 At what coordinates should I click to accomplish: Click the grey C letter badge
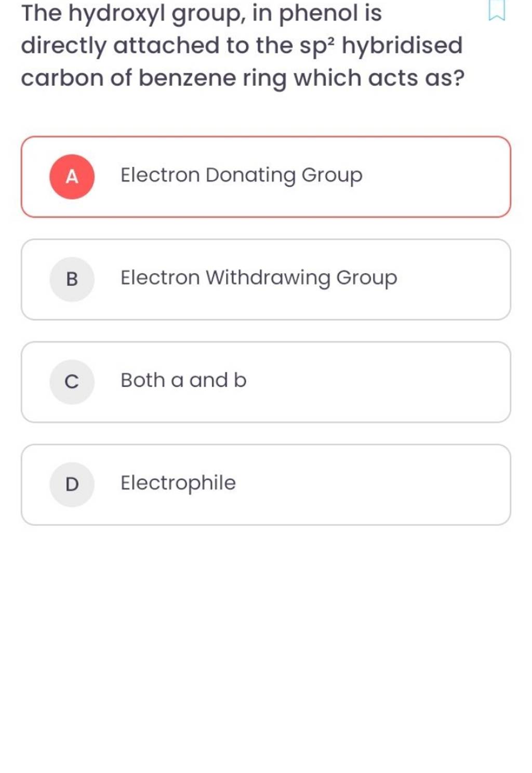pyautogui.click(x=72, y=382)
